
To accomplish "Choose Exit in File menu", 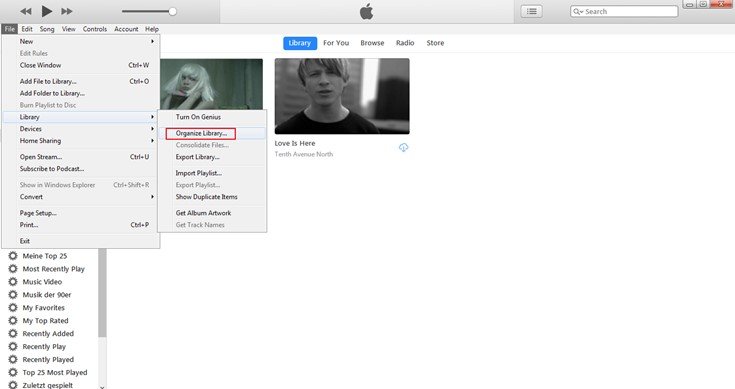I will point(81,241).
